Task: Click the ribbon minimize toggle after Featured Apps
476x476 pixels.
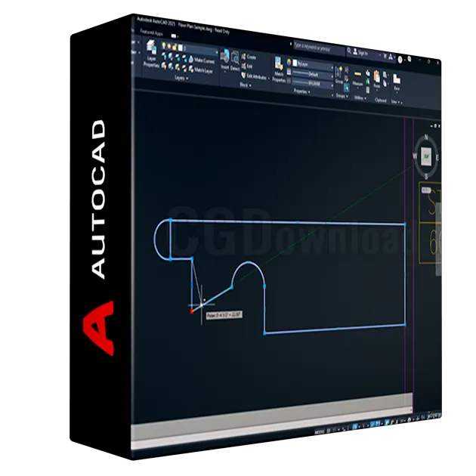Action: (174, 36)
